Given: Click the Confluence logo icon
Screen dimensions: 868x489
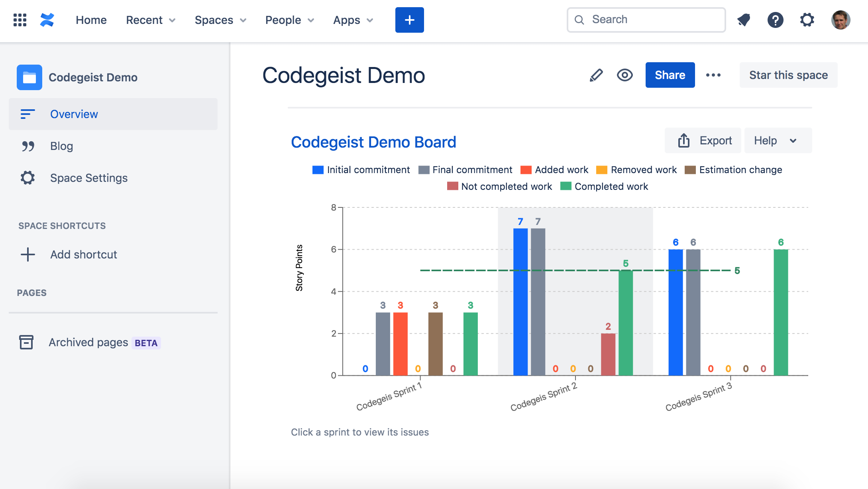Looking at the screenshot, I should (x=47, y=20).
